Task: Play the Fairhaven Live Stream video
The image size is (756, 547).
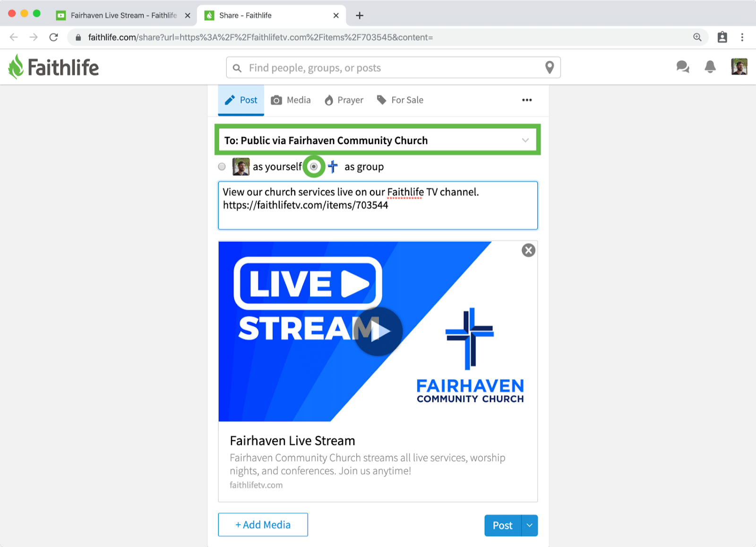Action: tap(378, 332)
